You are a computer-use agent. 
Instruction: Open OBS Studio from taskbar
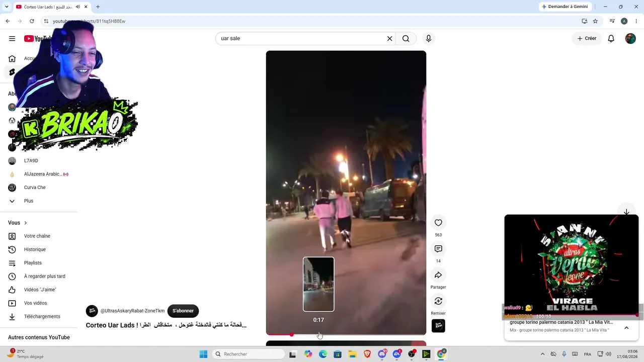tap(412, 354)
